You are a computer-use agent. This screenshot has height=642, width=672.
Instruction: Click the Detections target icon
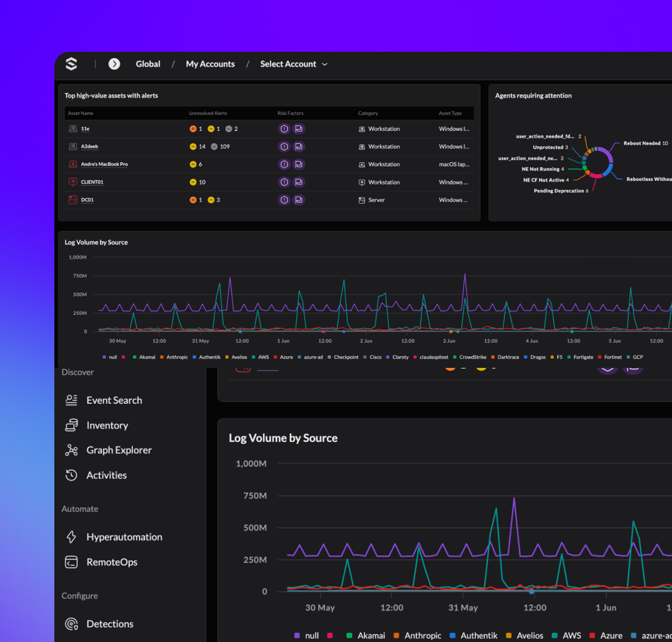(x=71, y=624)
